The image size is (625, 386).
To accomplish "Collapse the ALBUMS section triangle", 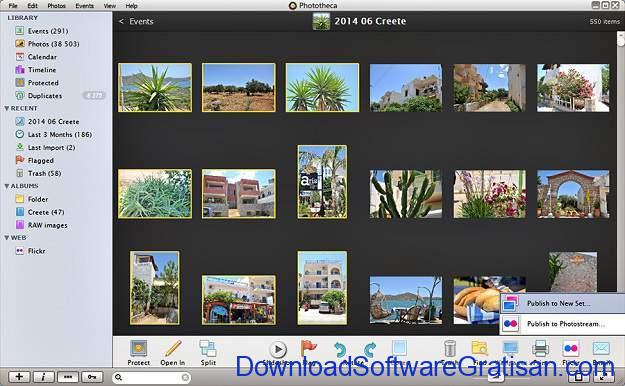I will (x=6, y=186).
